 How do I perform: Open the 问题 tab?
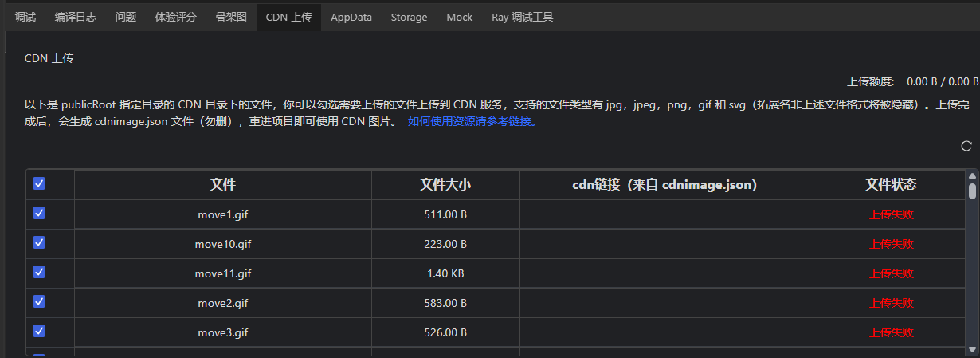point(125,17)
